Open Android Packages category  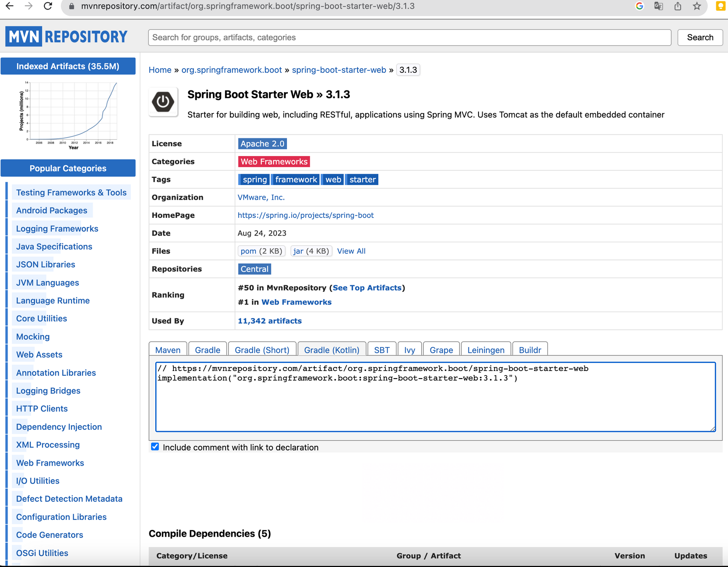[52, 210]
